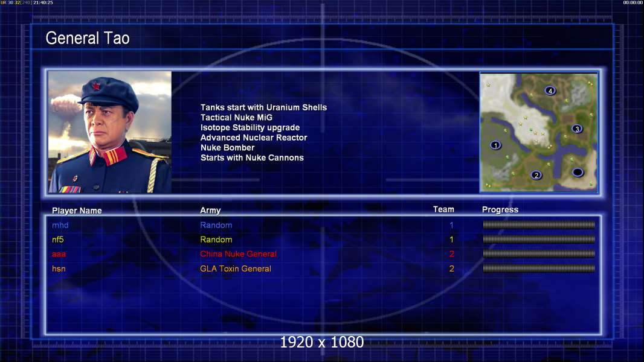Click the 'Army' column header
Image resolution: width=644 pixels, height=362 pixels.
click(x=210, y=211)
